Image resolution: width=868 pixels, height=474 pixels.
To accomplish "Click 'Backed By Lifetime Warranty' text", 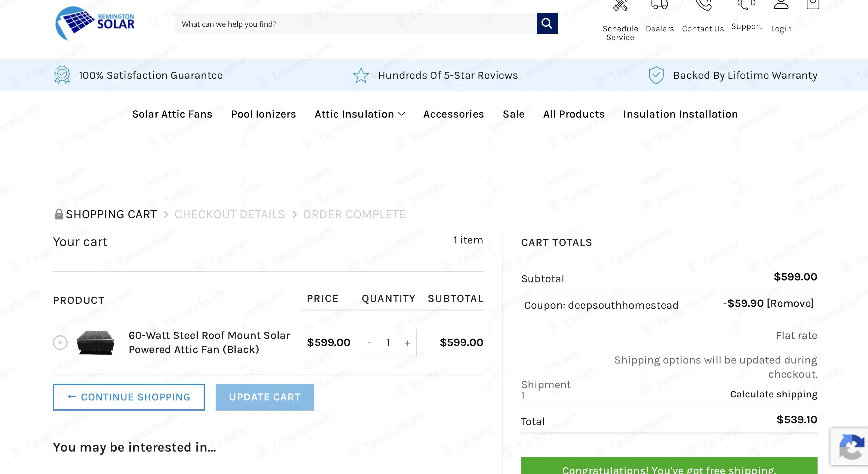I will (x=745, y=75).
